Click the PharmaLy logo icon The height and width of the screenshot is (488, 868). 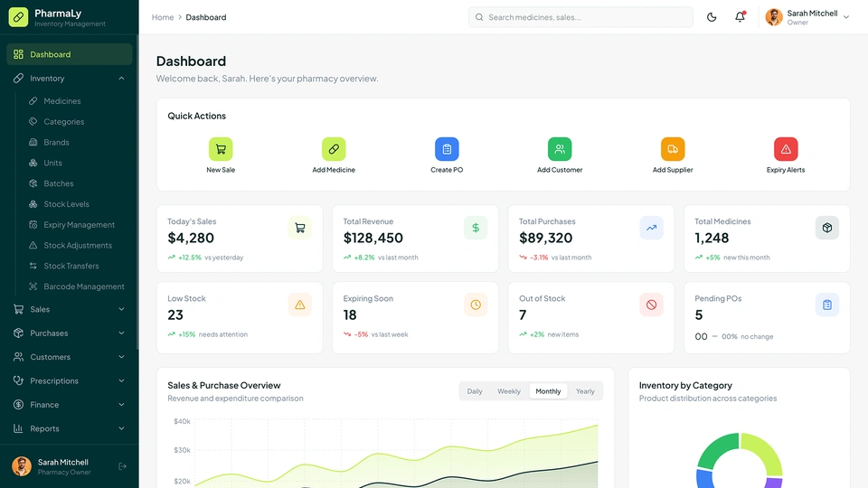tap(18, 17)
